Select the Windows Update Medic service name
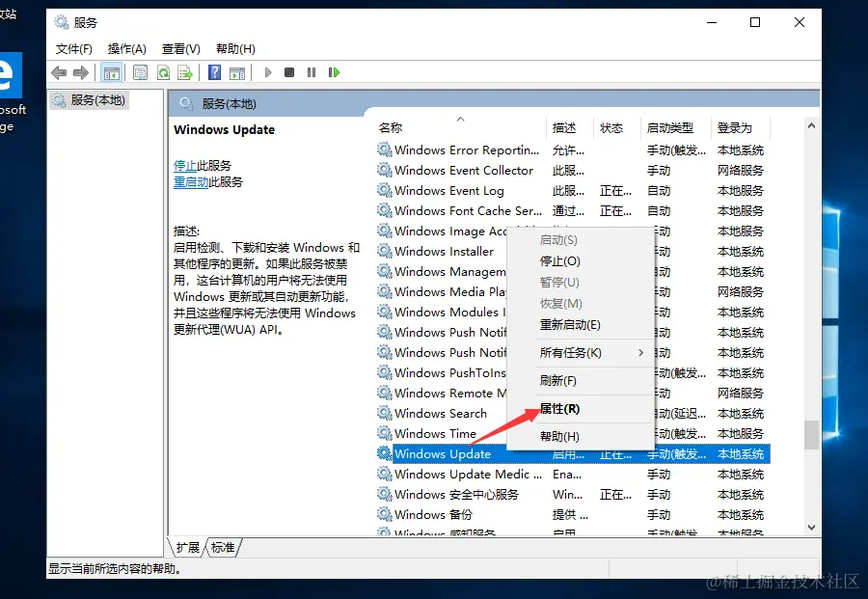This screenshot has height=599, width=868. click(468, 475)
